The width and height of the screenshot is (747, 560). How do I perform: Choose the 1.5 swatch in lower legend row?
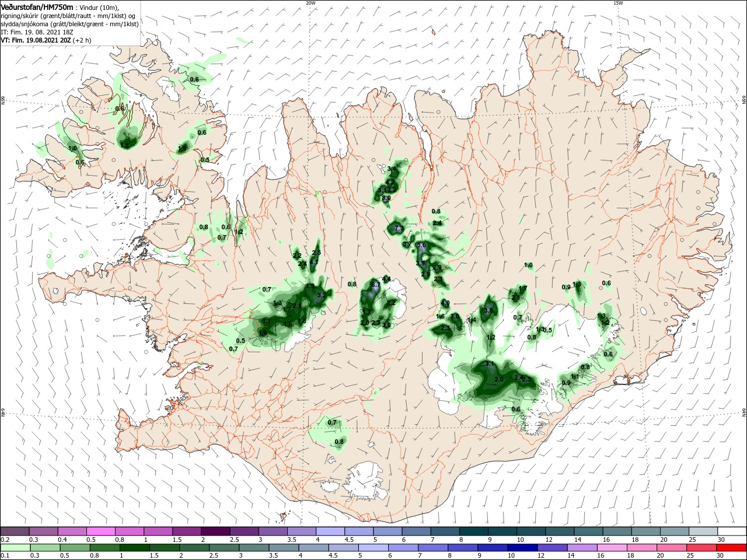tap(165, 548)
